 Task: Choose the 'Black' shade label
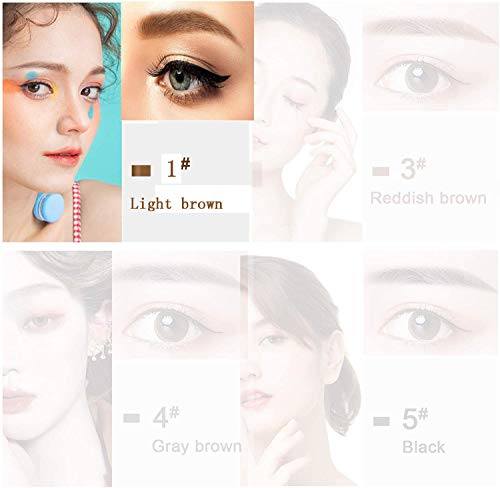423,447
